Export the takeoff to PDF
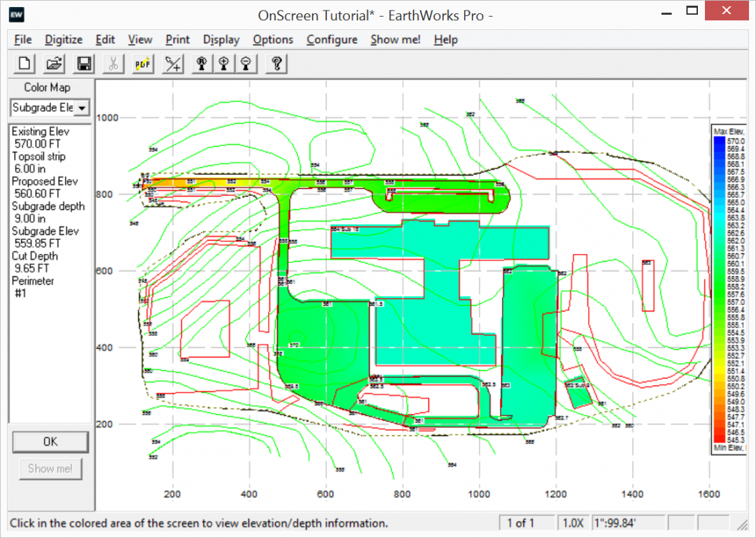Image resolution: width=756 pixels, height=538 pixels. [143, 64]
